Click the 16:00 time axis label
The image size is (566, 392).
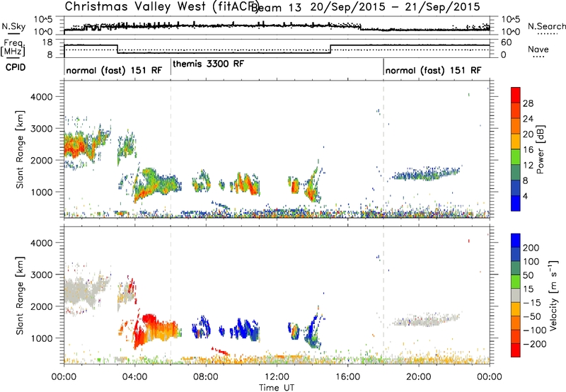[x=347, y=377]
